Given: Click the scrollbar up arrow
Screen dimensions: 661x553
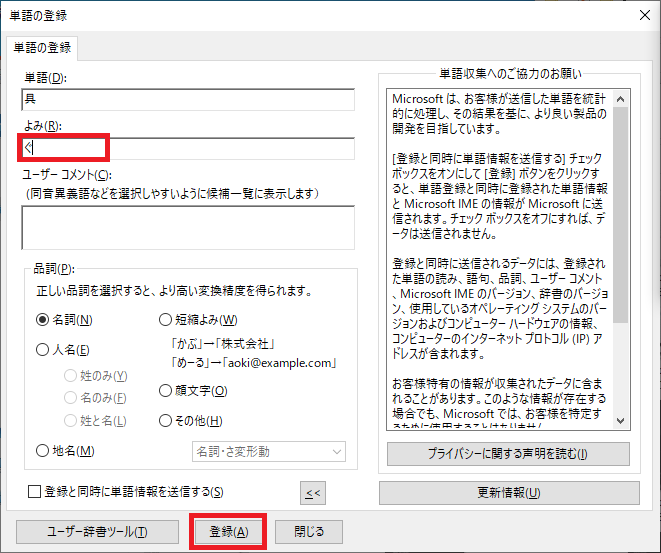Looking at the screenshot, I should (x=621, y=99).
